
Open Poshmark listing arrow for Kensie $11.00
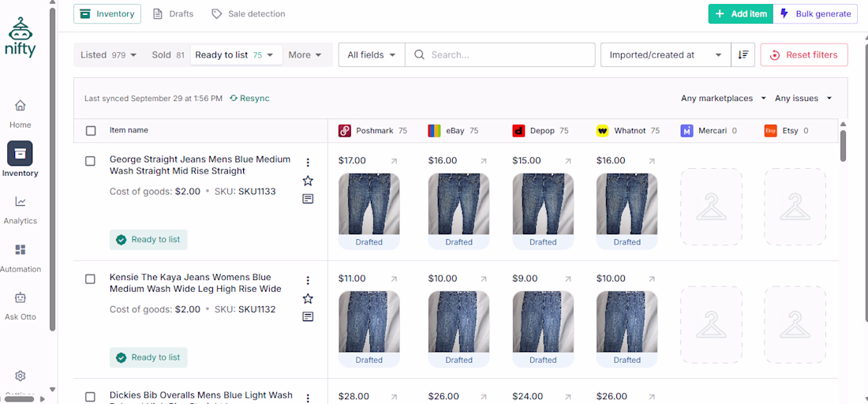[x=394, y=279]
